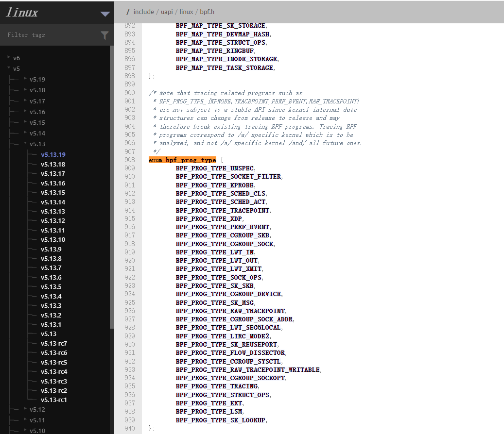Click the BPF_PROG_TYPE_KPROBE identifier

215,185
